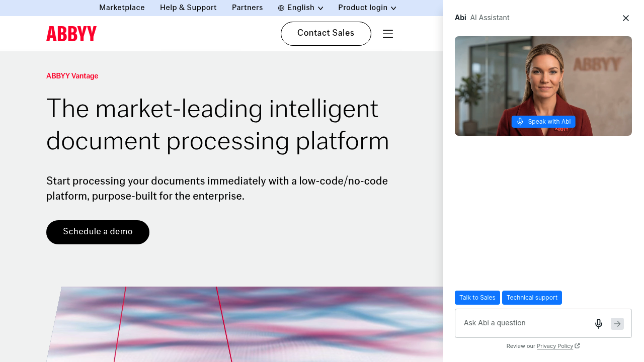This screenshot has width=644, height=362.
Task: Select the Technical support chip
Action: pos(532,298)
